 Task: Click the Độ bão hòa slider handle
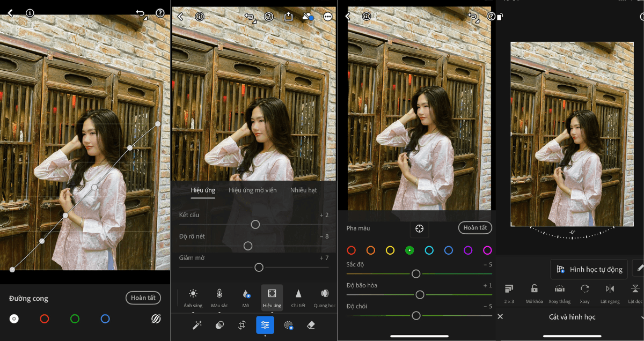click(x=420, y=294)
